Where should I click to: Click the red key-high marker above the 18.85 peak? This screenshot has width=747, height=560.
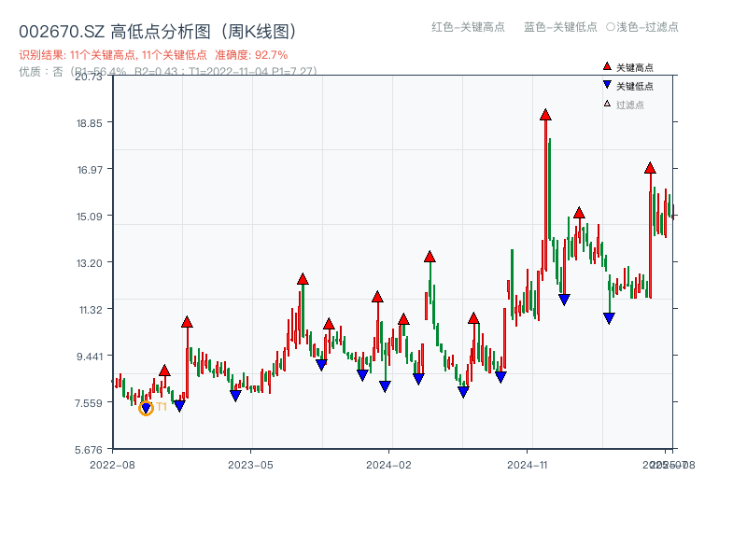[544, 114]
